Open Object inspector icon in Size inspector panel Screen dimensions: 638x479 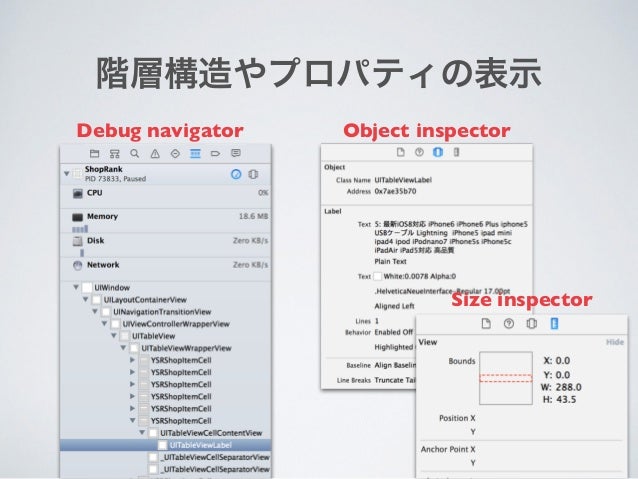click(531, 324)
